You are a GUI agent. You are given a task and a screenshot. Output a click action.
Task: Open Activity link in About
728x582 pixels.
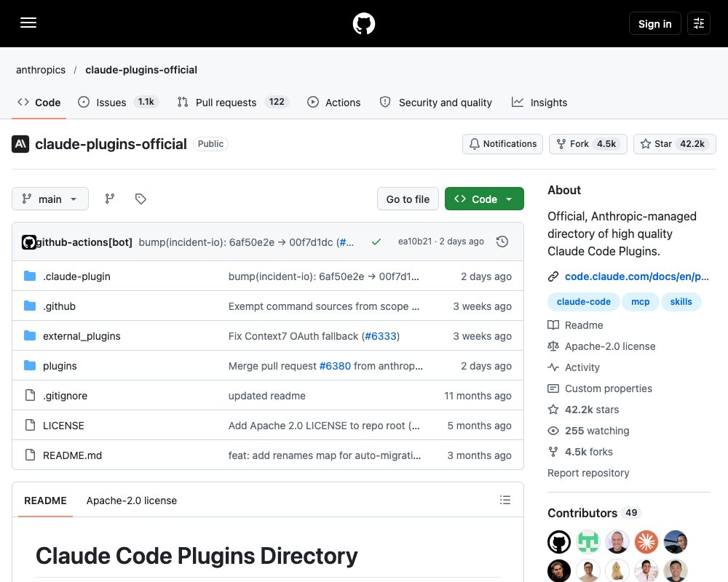pos(574,367)
